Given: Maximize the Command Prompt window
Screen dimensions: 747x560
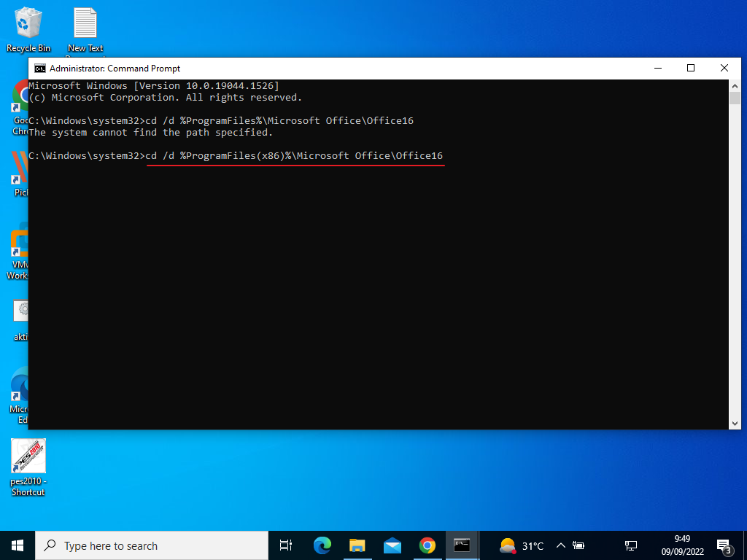Looking at the screenshot, I should [x=691, y=68].
